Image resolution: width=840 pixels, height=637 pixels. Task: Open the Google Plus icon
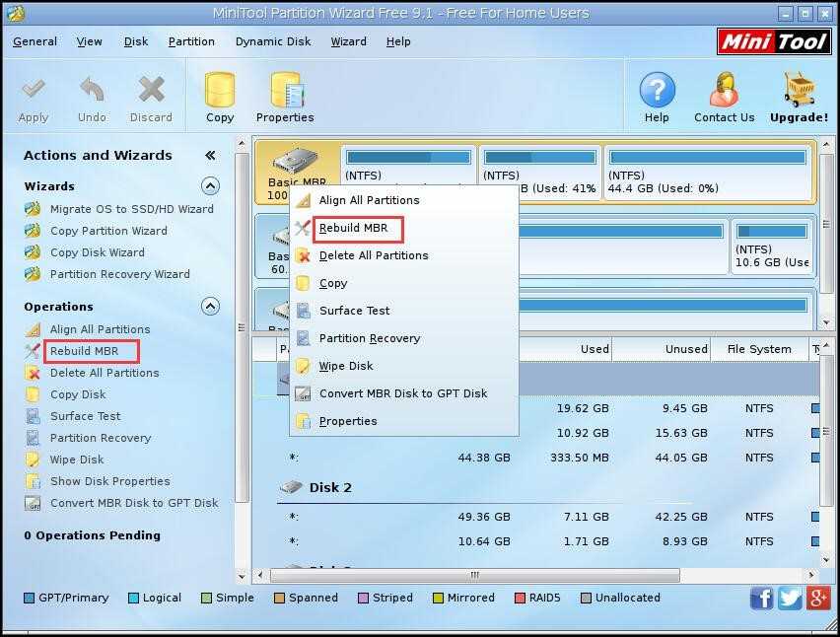(818, 598)
